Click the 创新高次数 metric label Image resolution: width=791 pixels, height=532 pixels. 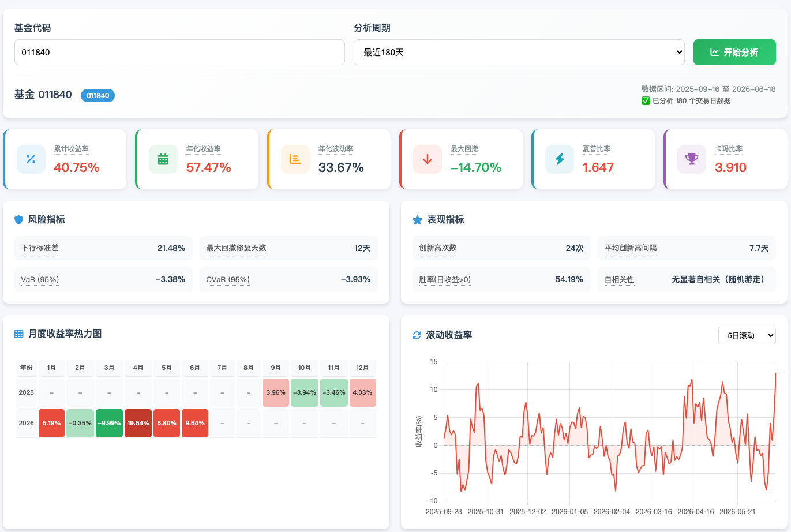point(438,248)
